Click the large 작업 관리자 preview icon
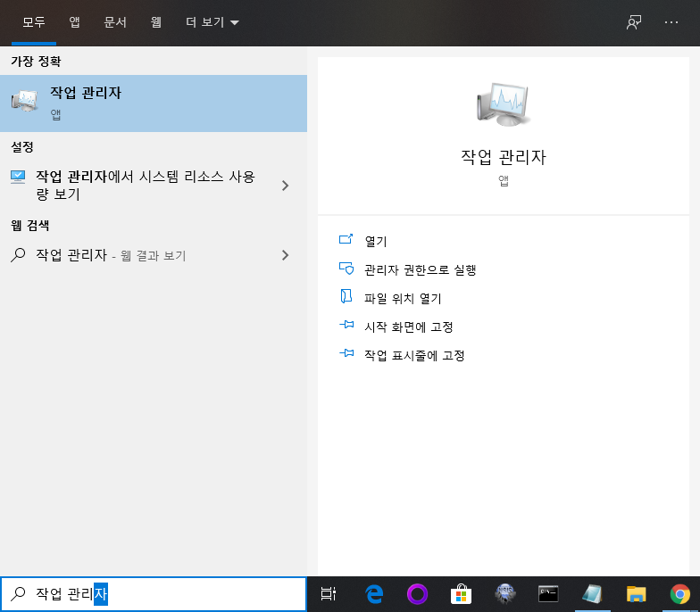Viewport: 700px width, 612px height. (504, 104)
